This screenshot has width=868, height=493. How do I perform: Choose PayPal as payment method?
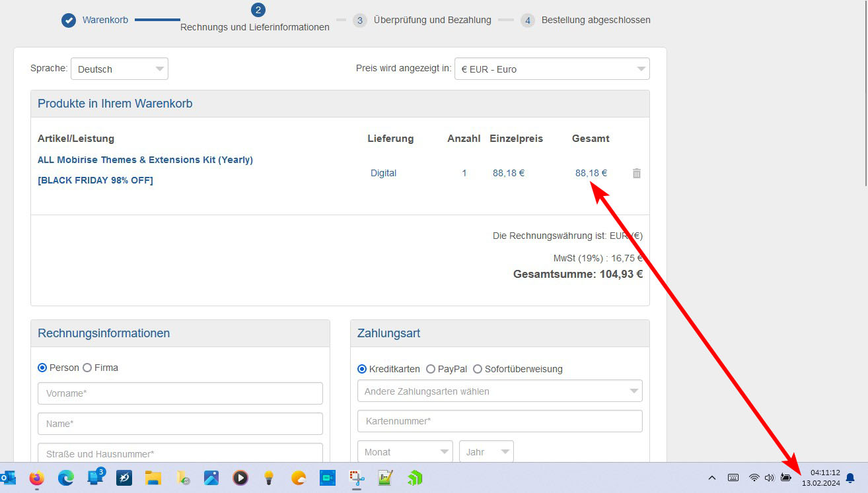pos(431,369)
